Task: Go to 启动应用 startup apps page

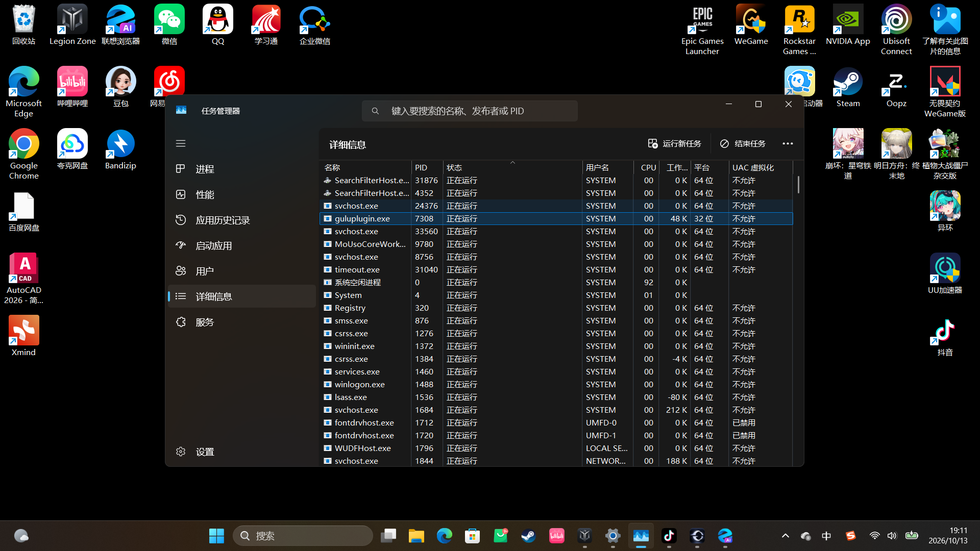Action: pos(242,245)
